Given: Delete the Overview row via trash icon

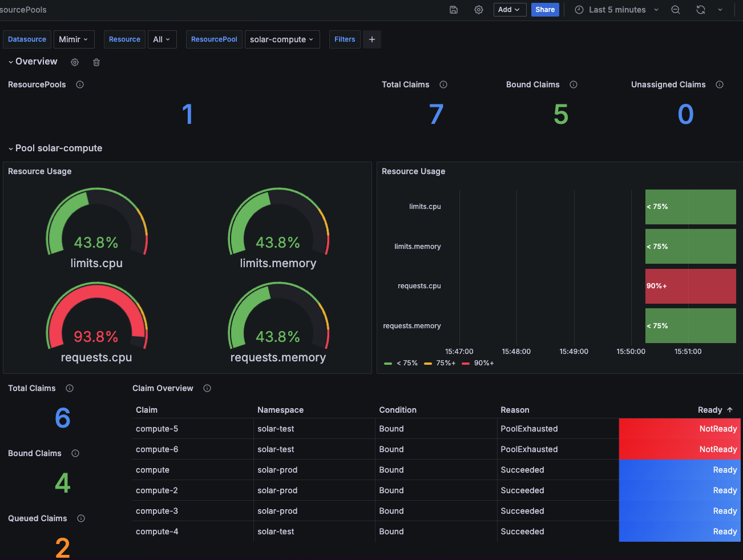Looking at the screenshot, I should point(96,62).
